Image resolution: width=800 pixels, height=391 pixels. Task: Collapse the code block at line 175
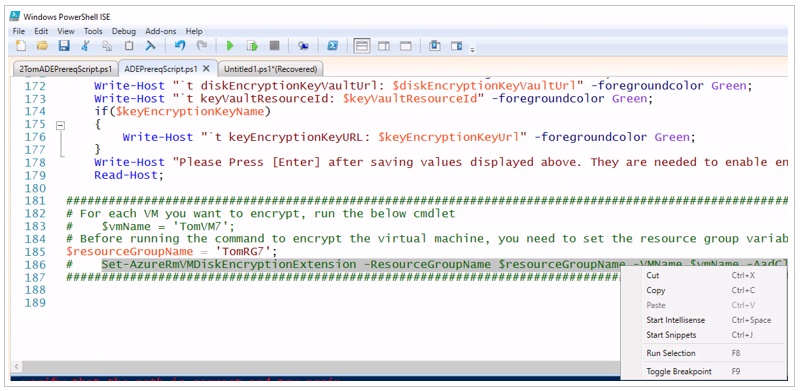pyautogui.click(x=61, y=125)
